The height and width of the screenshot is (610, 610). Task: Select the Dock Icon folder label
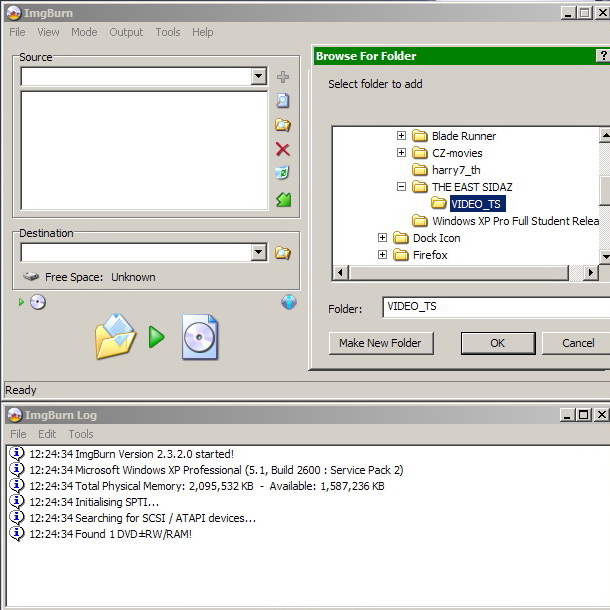(436, 238)
